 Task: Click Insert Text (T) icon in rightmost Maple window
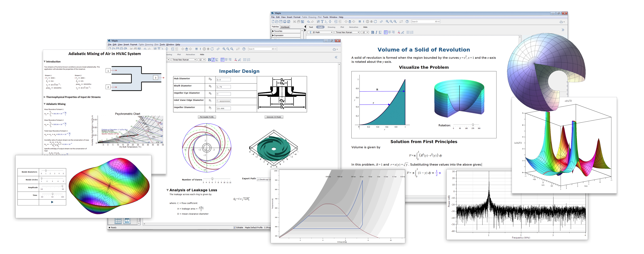click(322, 22)
